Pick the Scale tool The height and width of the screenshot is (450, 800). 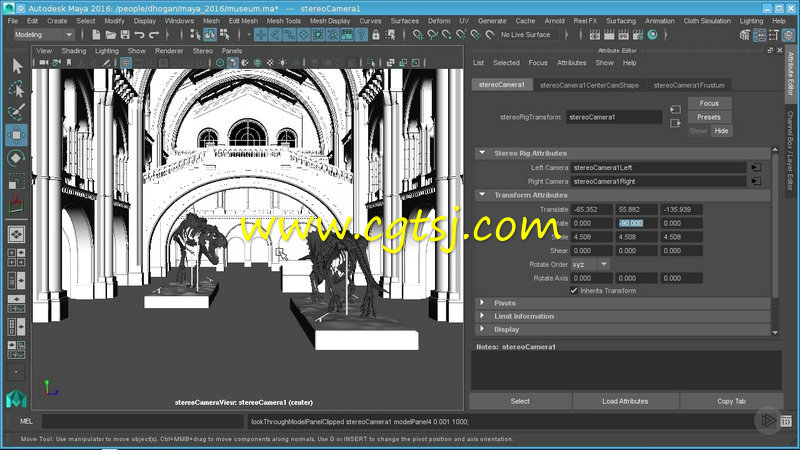click(x=17, y=181)
